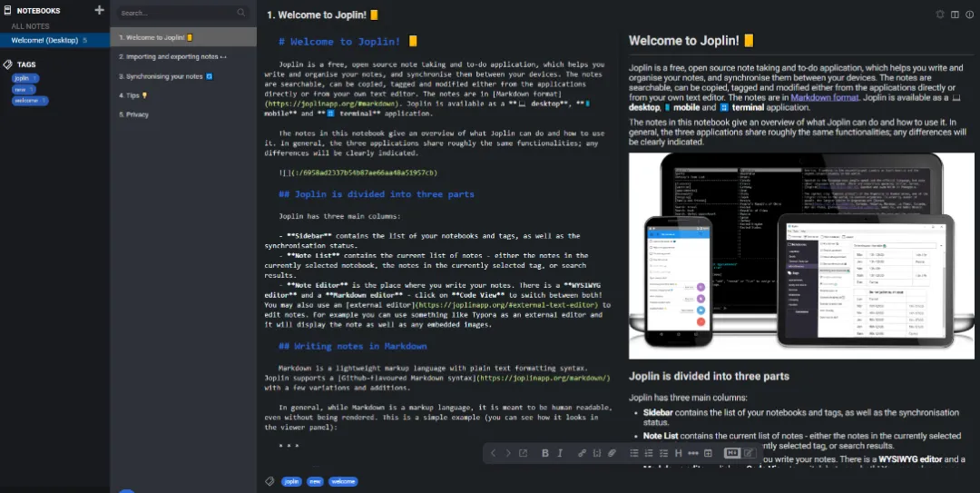Insert bulleted list from toolbar
The height and width of the screenshot is (493, 980).
point(633,453)
